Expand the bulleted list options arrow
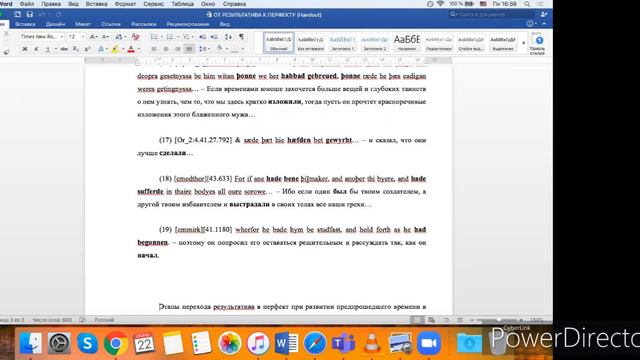The image size is (640, 360). [162, 37]
